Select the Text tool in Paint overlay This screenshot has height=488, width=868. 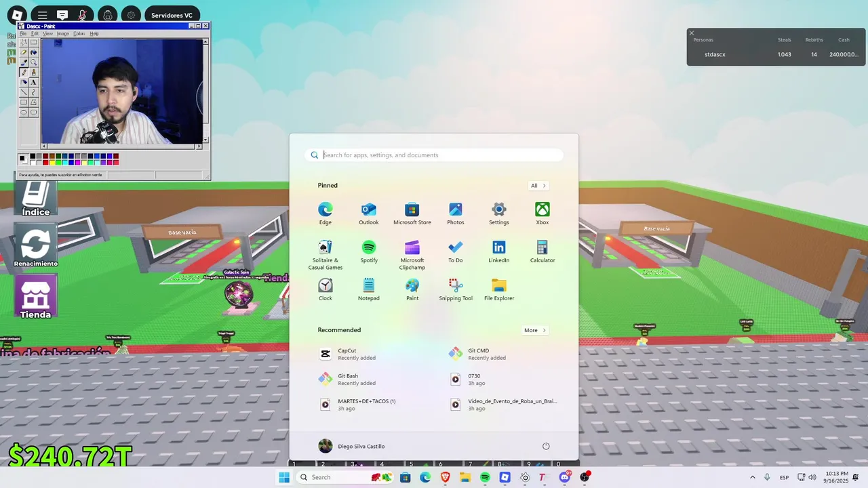(33, 82)
